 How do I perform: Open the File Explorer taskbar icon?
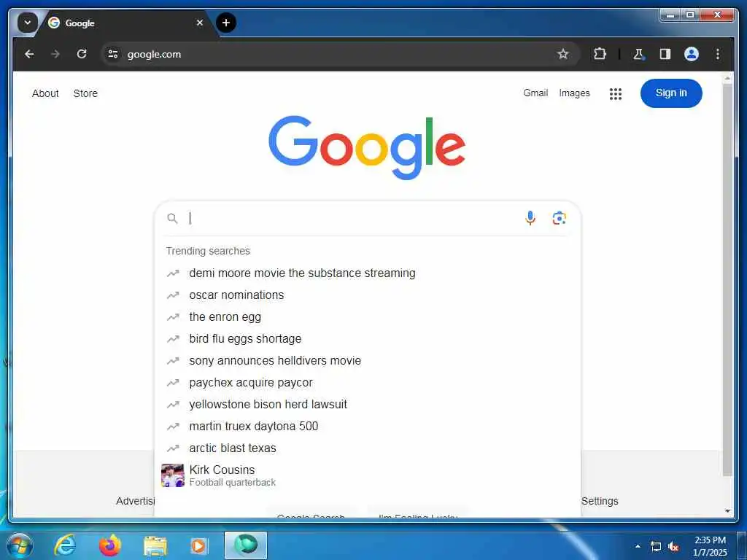click(x=155, y=545)
